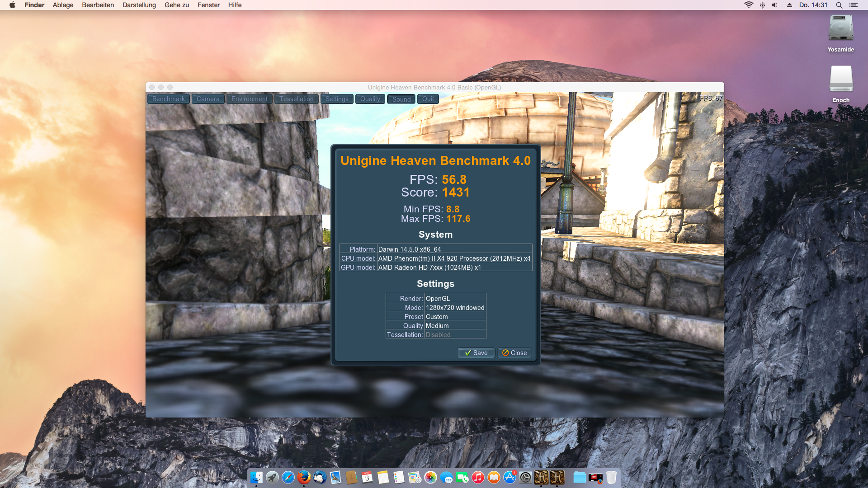Click the Spotlight search magnifier icon
The image size is (868, 488).
839,5
